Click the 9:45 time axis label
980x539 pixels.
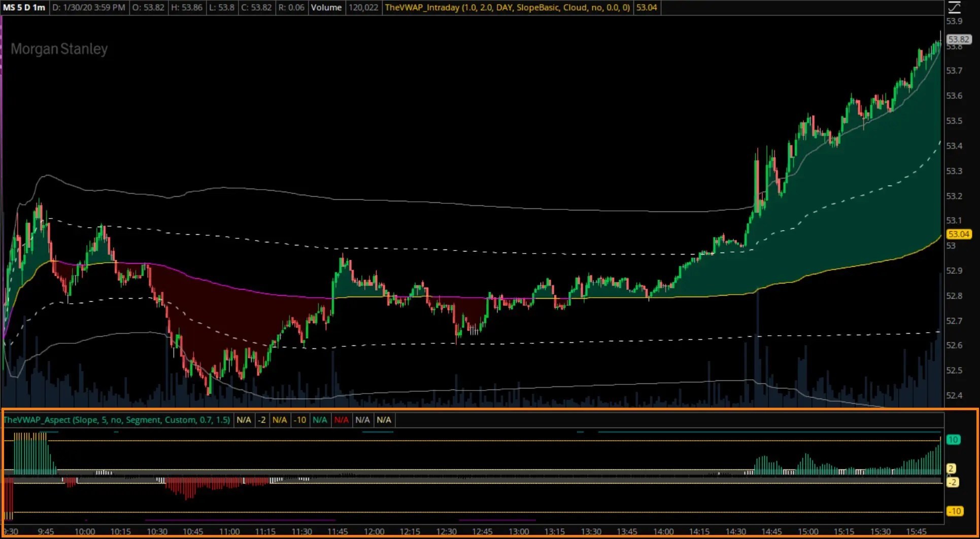(x=46, y=531)
